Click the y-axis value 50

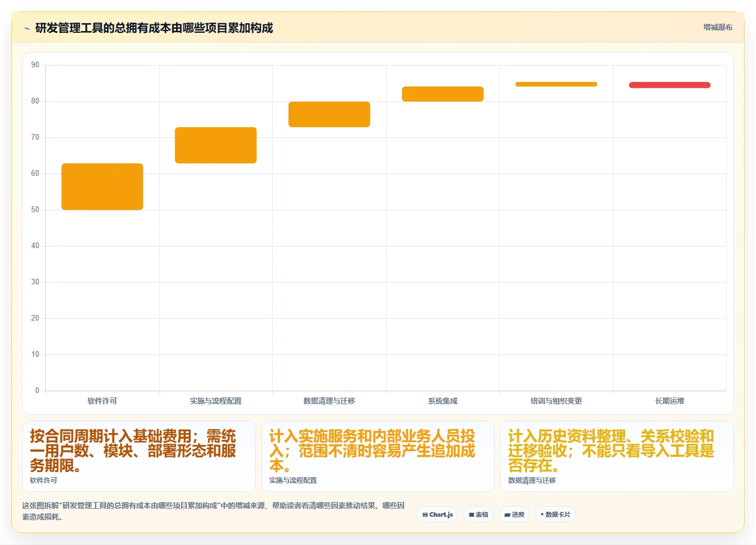(35, 210)
